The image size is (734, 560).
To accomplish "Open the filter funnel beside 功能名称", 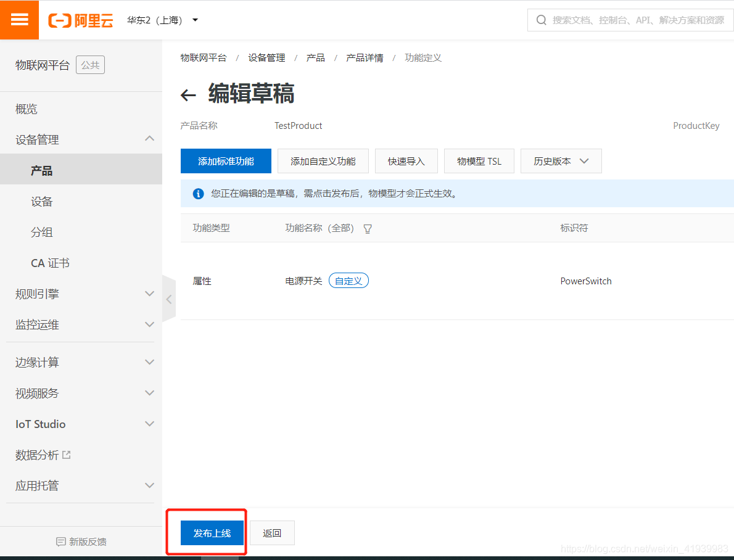I will click(x=368, y=228).
